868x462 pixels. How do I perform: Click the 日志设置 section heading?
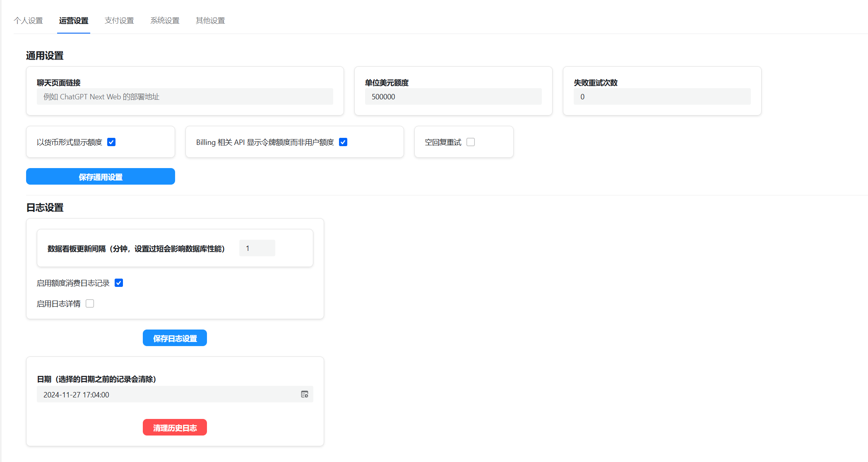pyautogui.click(x=45, y=207)
